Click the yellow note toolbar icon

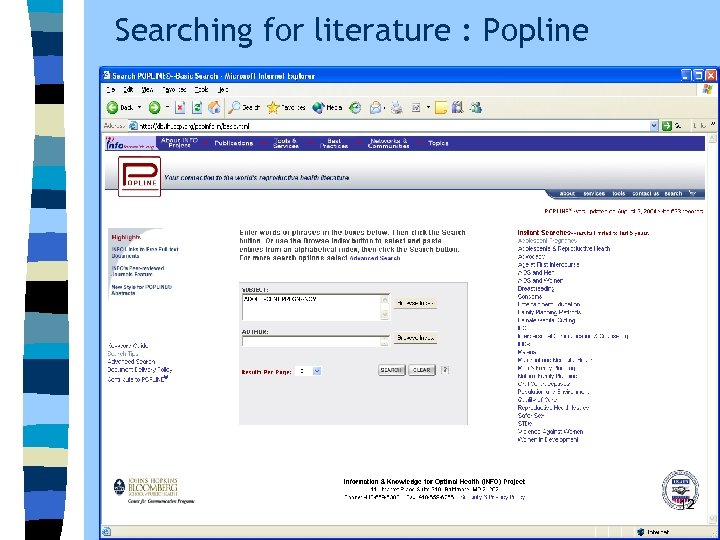[x=441, y=107]
